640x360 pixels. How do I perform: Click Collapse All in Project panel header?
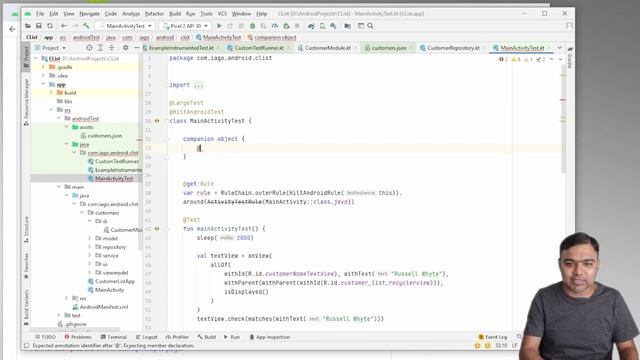(111, 48)
